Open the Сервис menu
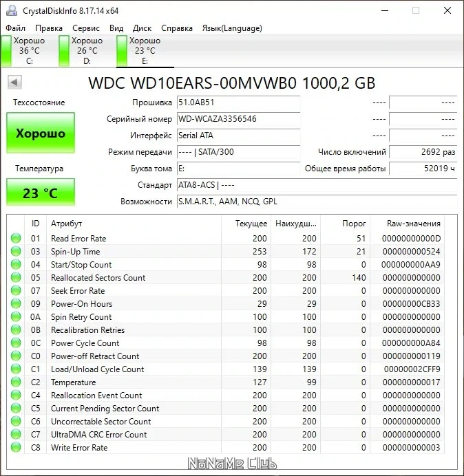 (x=85, y=28)
